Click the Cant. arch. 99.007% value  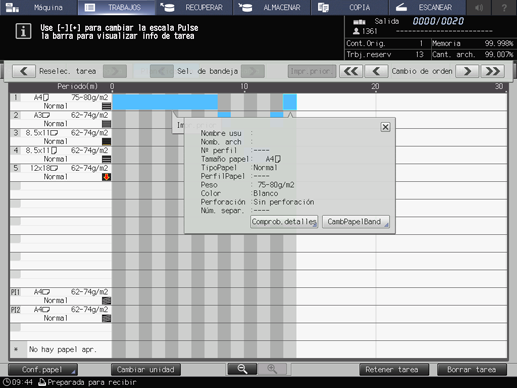coord(499,54)
